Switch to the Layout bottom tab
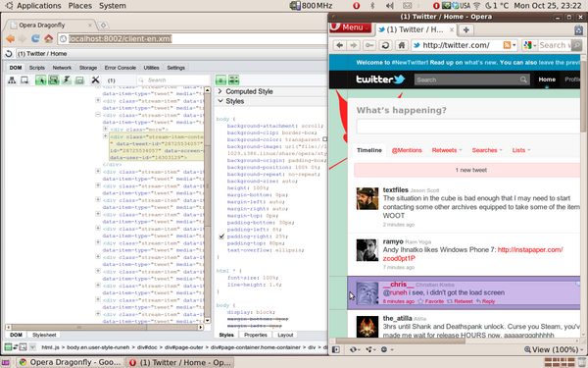 [x=285, y=335]
